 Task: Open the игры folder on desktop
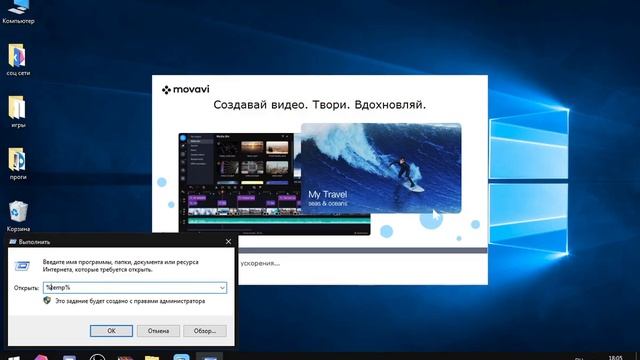pos(18,111)
